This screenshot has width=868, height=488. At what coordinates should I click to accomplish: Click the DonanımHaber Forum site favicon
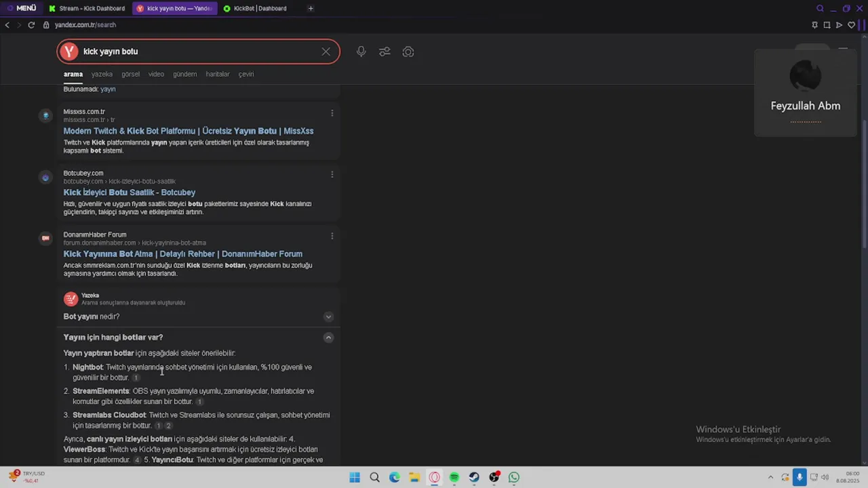pyautogui.click(x=45, y=238)
